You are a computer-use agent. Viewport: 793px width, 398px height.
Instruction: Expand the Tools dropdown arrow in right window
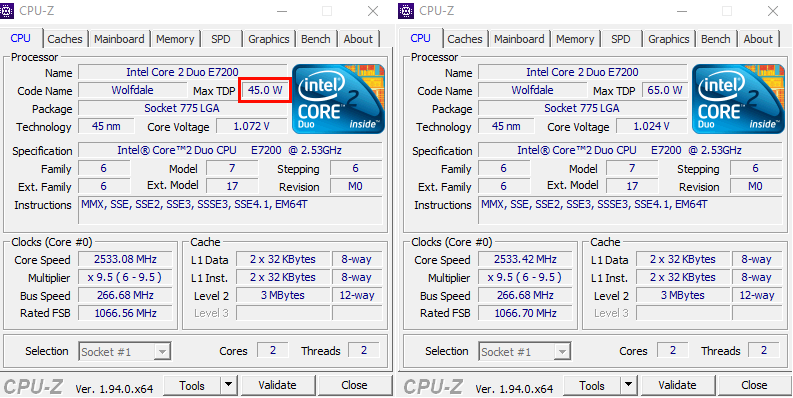(629, 386)
